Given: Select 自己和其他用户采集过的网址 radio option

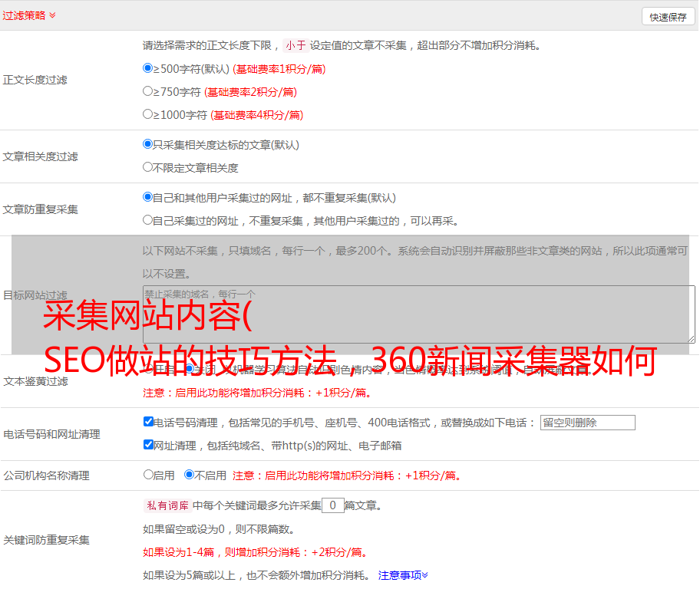Looking at the screenshot, I should point(147,197).
